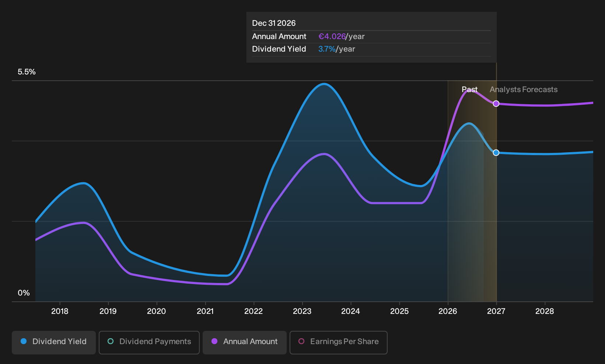Toggle the Dividend Yield legend button
This screenshot has width=605, height=364.
click(54, 342)
